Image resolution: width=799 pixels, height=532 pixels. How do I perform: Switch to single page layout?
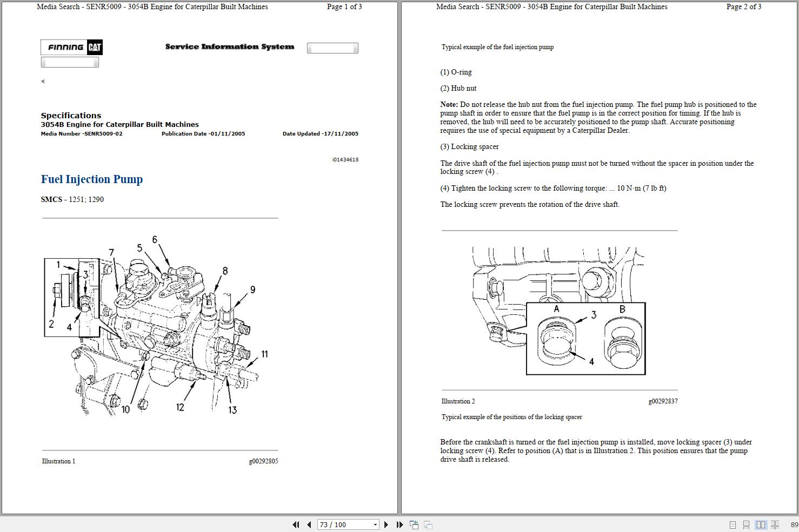[733, 524]
